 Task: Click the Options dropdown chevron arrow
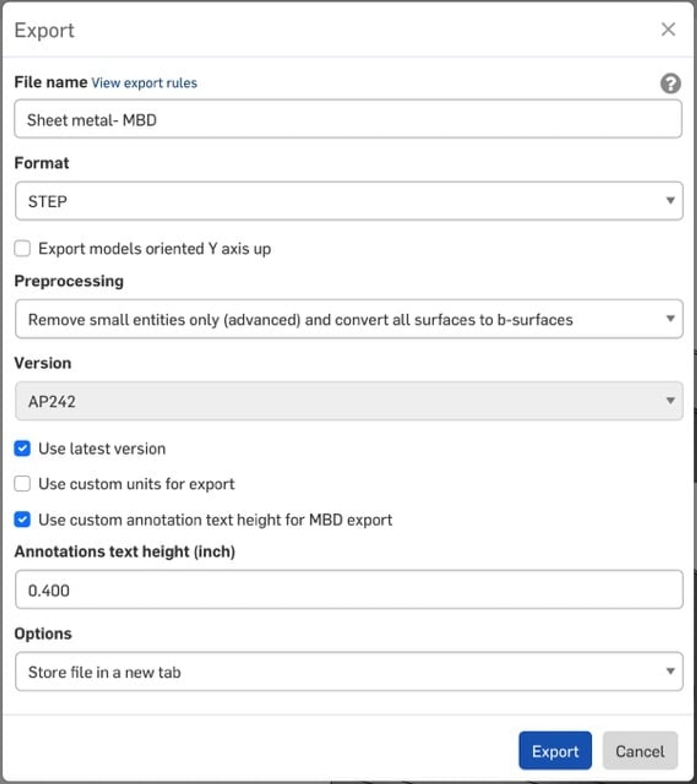[x=670, y=672]
